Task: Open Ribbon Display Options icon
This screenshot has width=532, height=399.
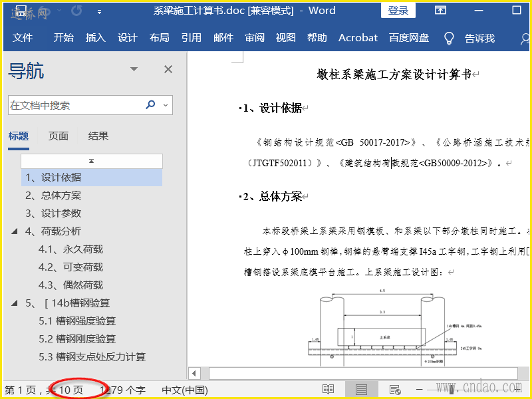Action: 440,10
